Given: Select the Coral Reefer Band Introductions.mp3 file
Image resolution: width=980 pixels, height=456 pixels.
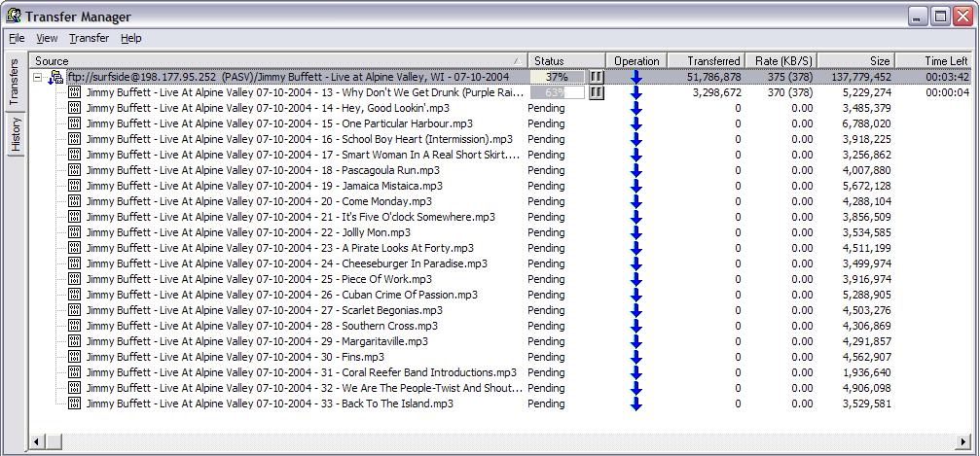Looking at the screenshot, I should (302, 373).
